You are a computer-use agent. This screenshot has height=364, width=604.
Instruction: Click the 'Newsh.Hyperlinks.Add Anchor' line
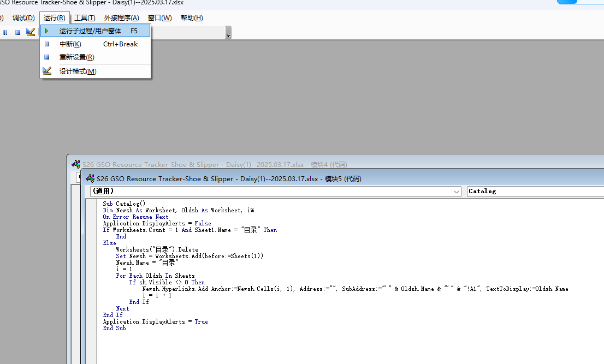(355, 289)
